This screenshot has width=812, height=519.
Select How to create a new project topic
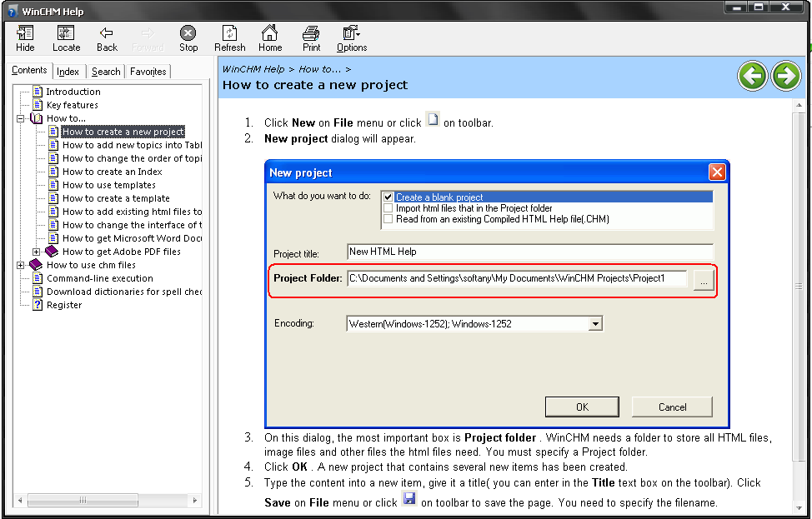pos(123,132)
